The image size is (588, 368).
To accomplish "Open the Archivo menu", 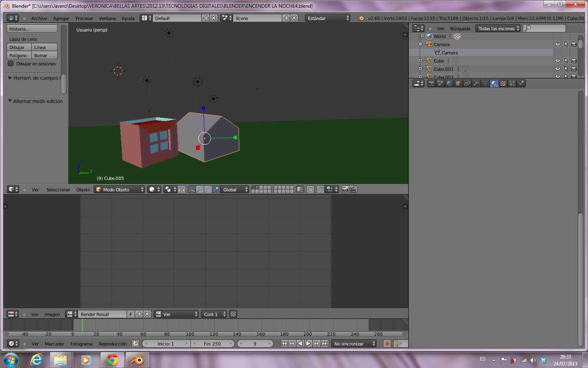I will [x=39, y=18].
